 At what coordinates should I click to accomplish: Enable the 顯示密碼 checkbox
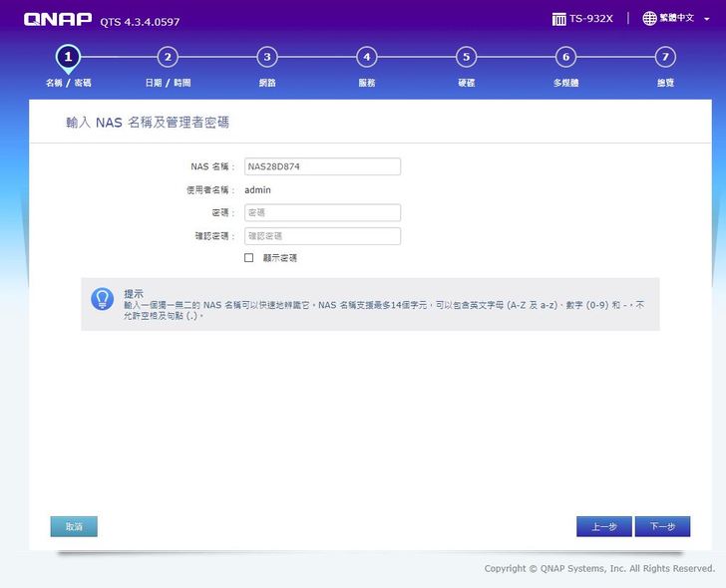click(249, 257)
